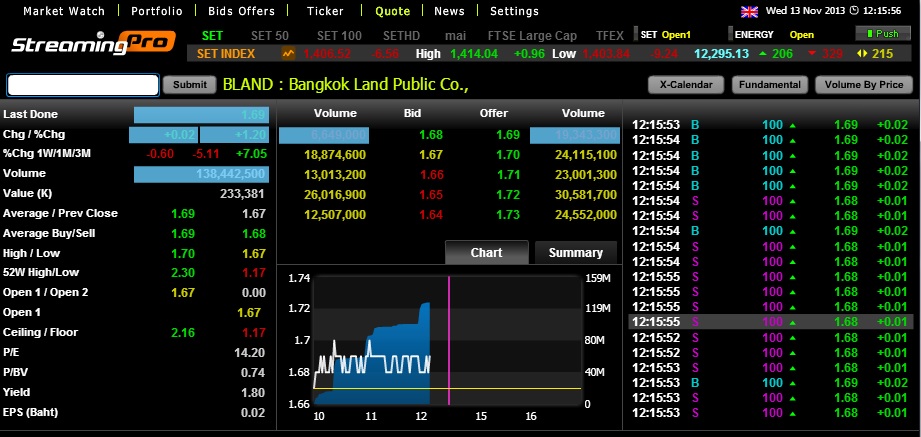Viewport: 921px width, 437px height.
Task: Click the offer price 1.73
Action: [x=508, y=215]
